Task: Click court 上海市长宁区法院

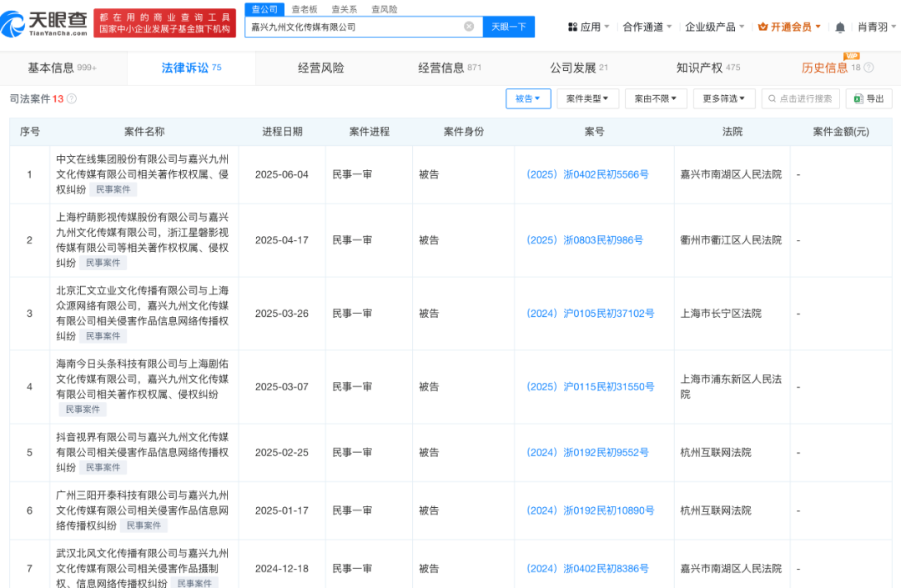Action: pyautogui.click(x=721, y=314)
